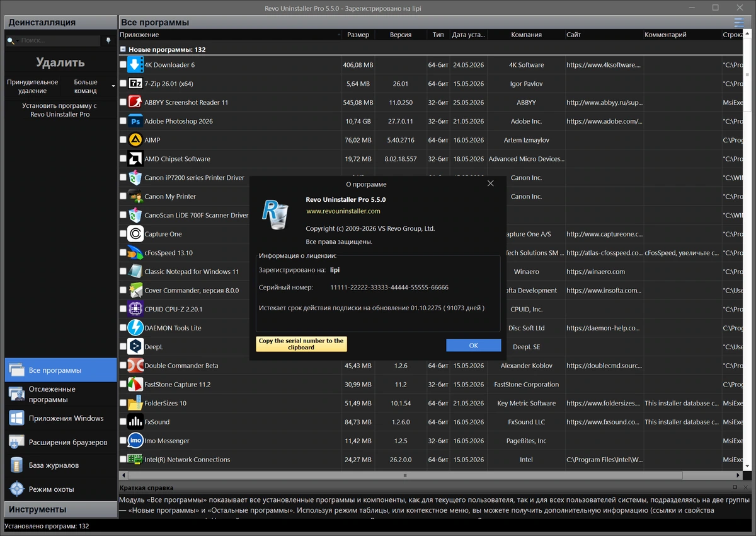Open the 'Больше команд' dropdown arrow
The height and width of the screenshot is (536, 756).
tap(113, 86)
